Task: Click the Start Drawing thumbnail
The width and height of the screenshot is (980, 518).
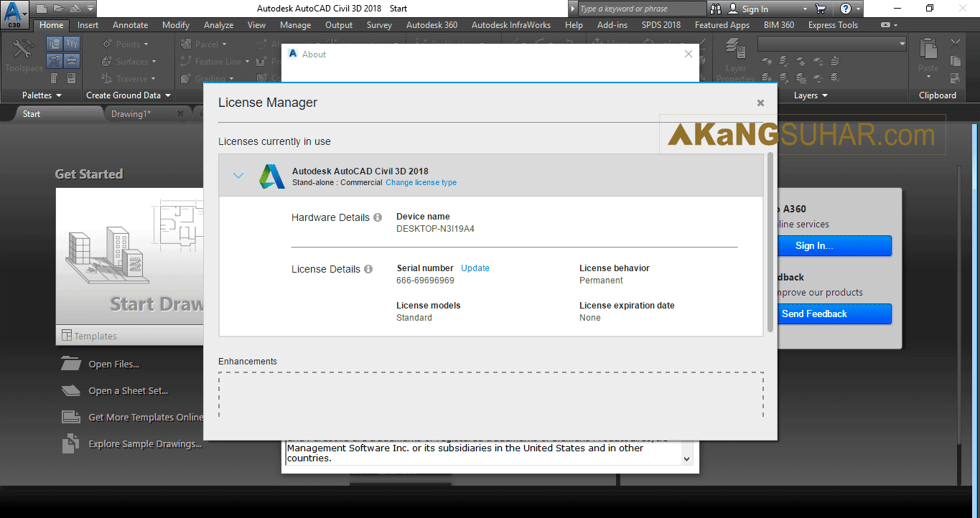Action: click(x=130, y=257)
